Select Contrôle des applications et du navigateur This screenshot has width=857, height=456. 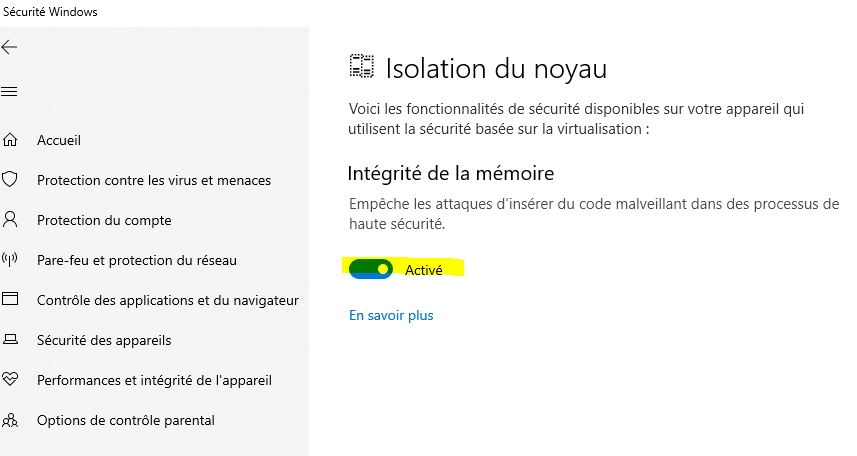pyautogui.click(x=168, y=300)
